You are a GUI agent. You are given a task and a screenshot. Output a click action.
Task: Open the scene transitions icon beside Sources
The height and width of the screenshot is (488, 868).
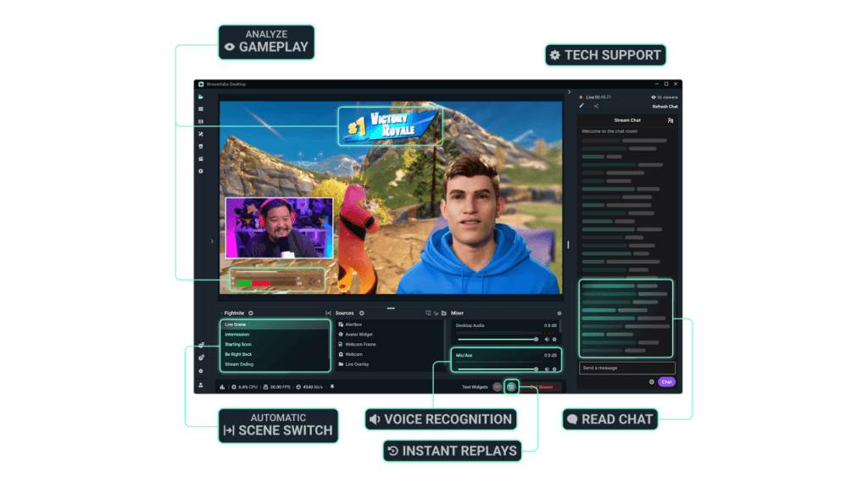point(328,313)
